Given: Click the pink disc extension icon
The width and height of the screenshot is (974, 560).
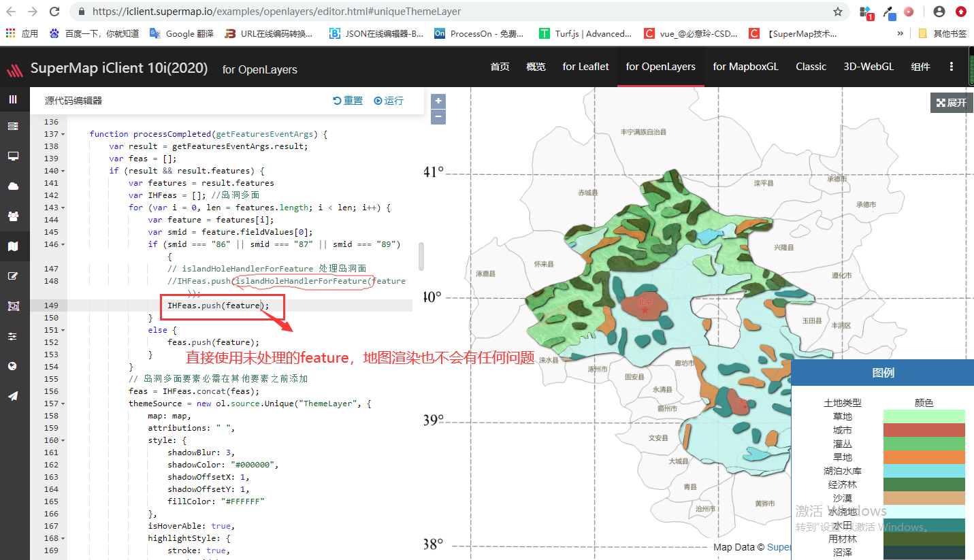Looking at the screenshot, I should (x=909, y=12).
